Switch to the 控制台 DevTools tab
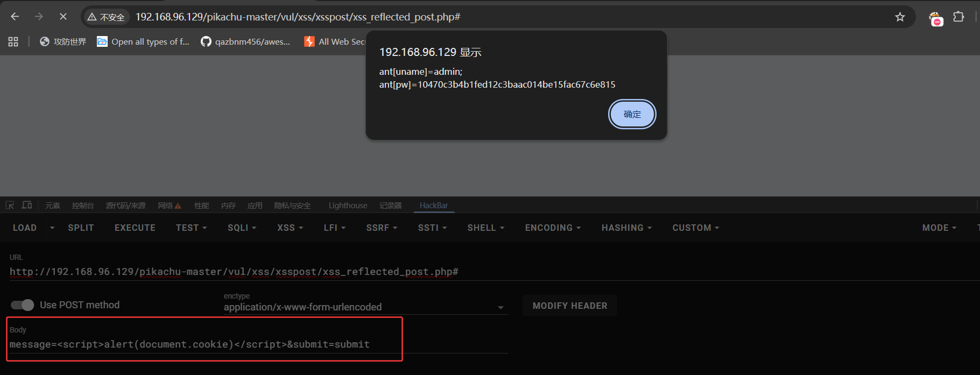The image size is (980, 375). 83,206
